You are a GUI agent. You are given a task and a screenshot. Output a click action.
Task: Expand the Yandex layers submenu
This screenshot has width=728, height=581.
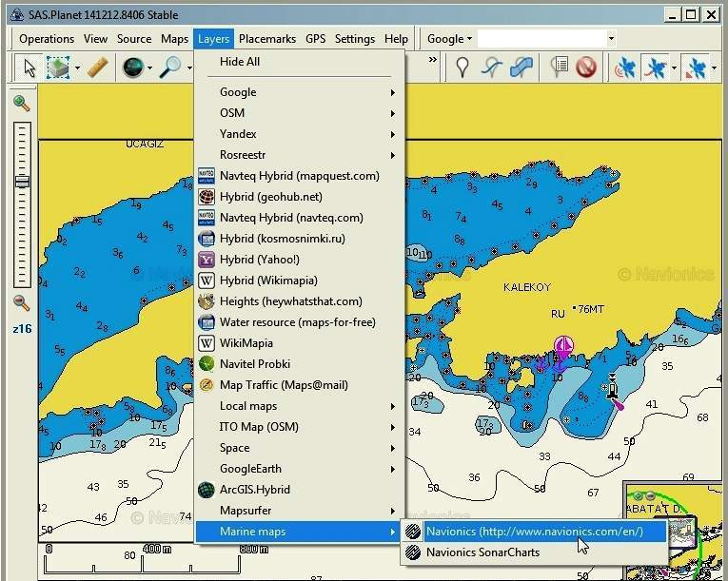[300, 134]
